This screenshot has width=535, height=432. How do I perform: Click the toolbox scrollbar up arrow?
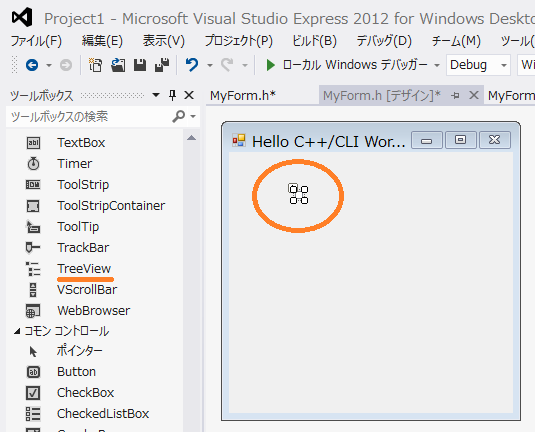(191, 138)
